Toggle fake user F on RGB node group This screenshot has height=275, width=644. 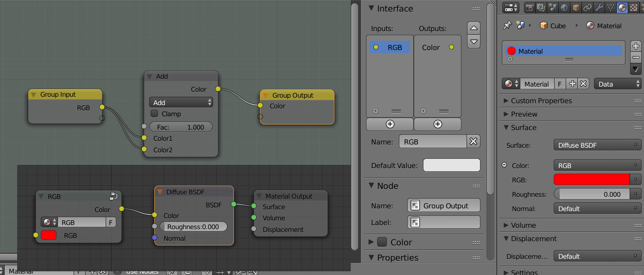(x=111, y=223)
